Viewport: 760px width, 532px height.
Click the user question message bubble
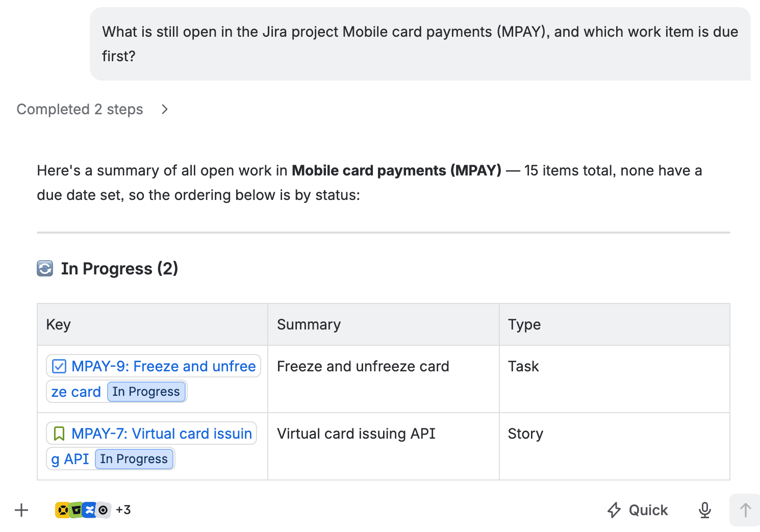pos(420,44)
